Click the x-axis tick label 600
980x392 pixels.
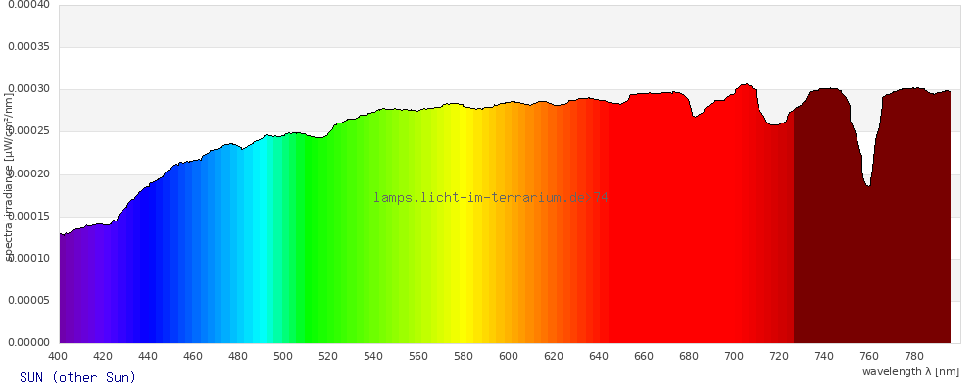coord(508,357)
